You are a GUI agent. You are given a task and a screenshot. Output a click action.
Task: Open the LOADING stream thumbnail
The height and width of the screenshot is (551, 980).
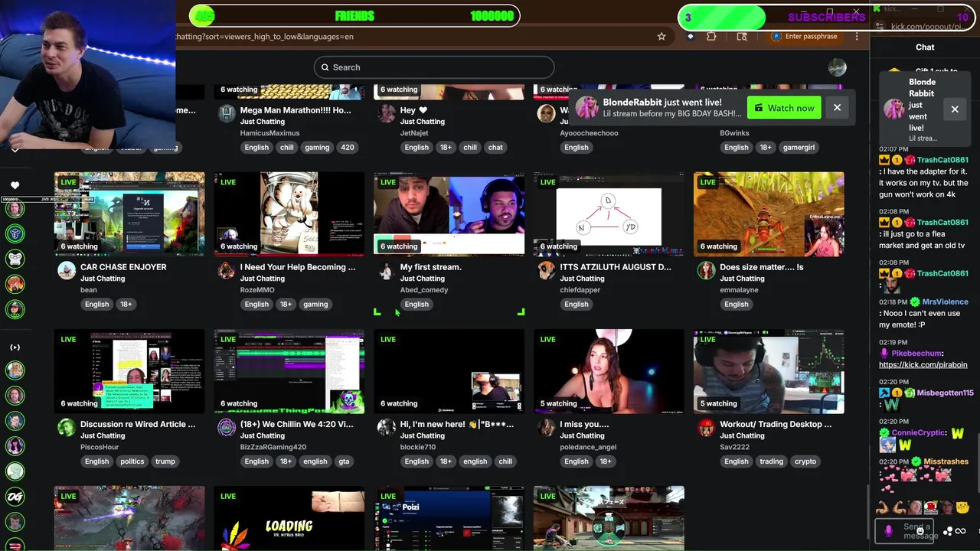289,518
